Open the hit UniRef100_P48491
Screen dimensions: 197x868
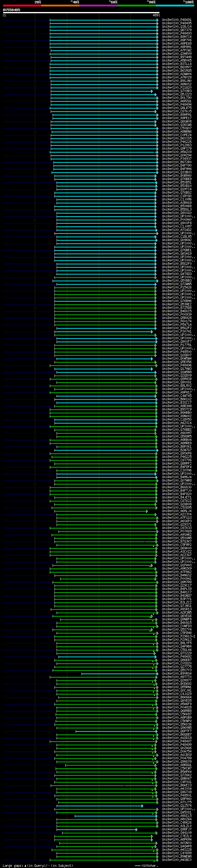(176, 20)
